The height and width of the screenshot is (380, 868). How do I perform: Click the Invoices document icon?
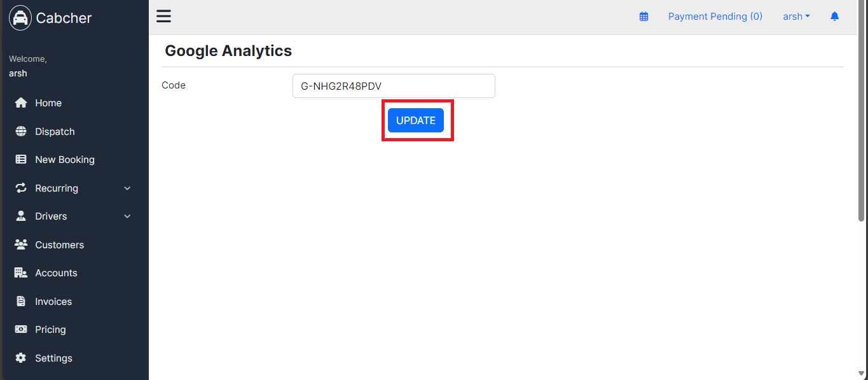pyautogui.click(x=21, y=302)
